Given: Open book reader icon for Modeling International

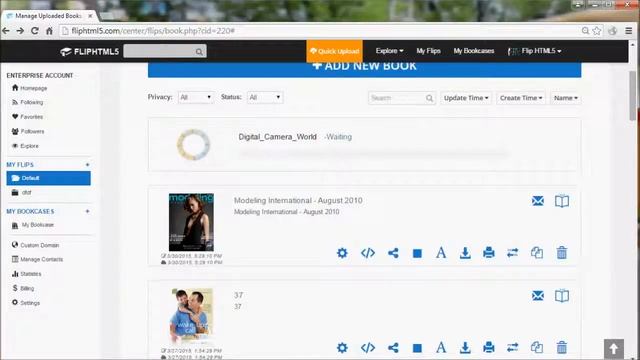Looking at the screenshot, I should (562, 201).
